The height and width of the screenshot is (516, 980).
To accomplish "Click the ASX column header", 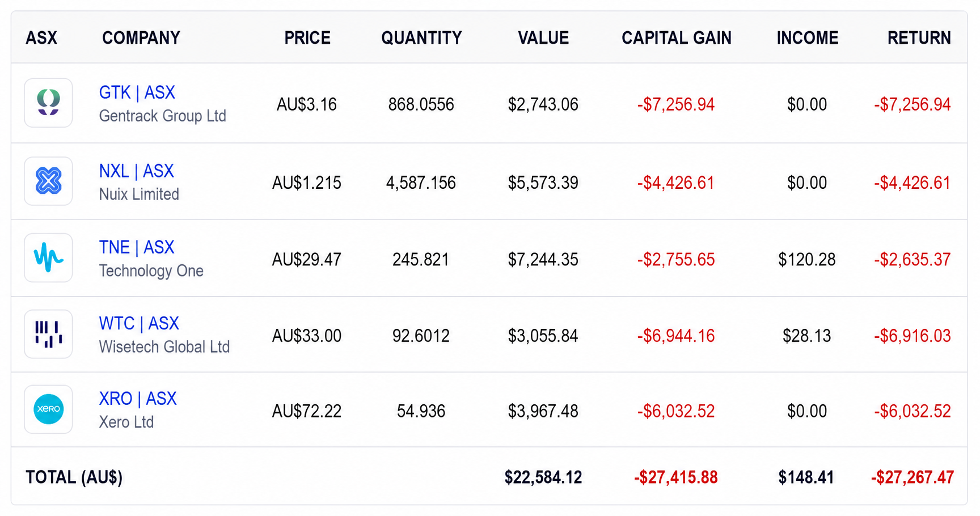I will coord(41,38).
